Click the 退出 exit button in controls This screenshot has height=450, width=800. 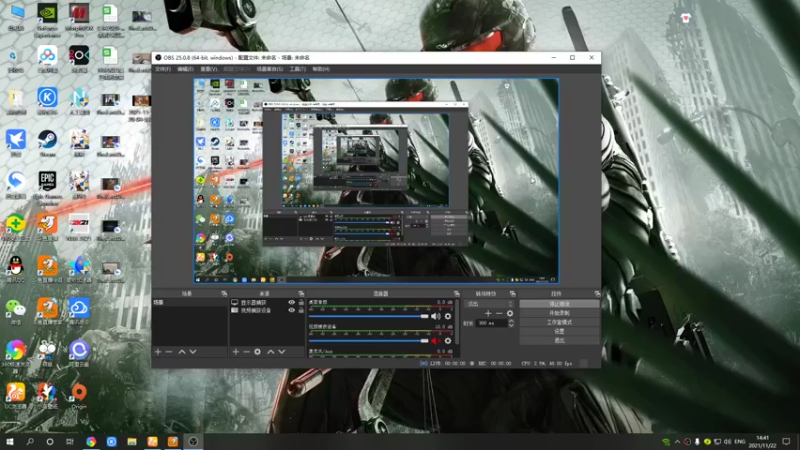coord(559,340)
